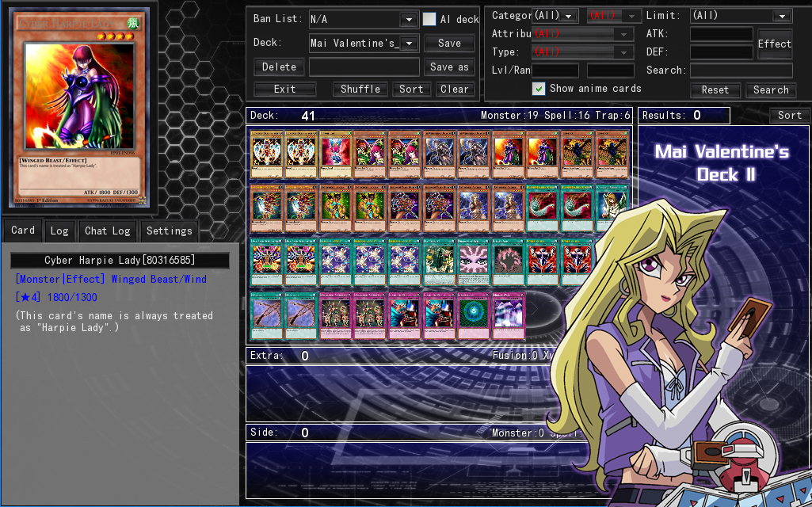Viewport: 812px width, 507px height.
Task: Pick the spell card with blonde winged angel art
Action: [612, 208]
